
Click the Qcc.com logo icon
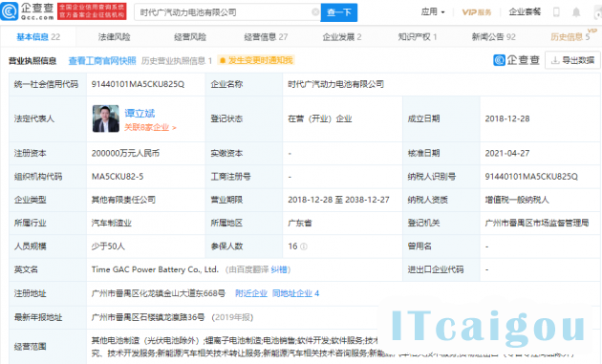click(10, 11)
